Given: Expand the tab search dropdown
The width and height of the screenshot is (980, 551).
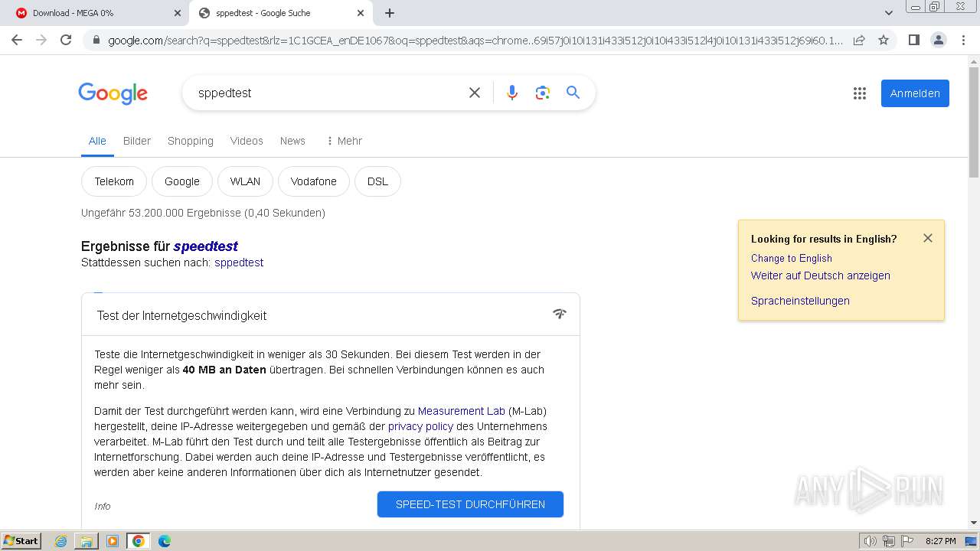Looking at the screenshot, I should pyautogui.click(x=888, y=13).
